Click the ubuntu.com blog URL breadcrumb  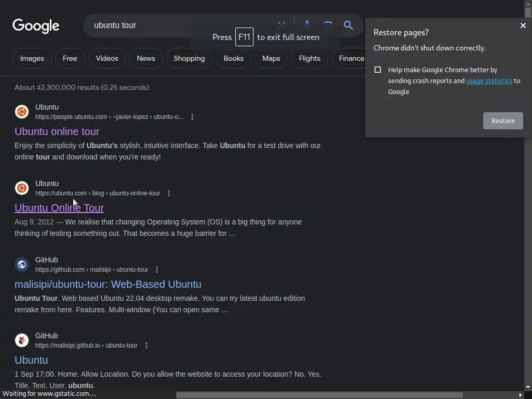[98, 193]
